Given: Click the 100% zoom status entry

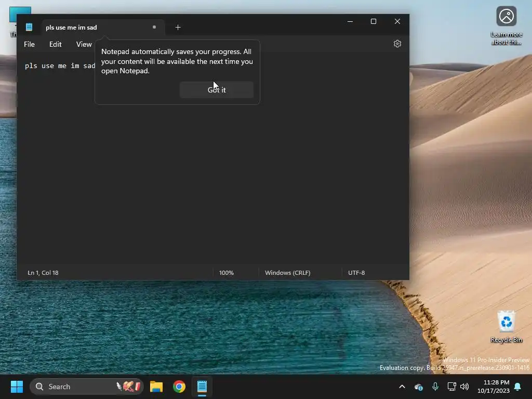Looking at the screenshot, I should (x=227, y=273).
